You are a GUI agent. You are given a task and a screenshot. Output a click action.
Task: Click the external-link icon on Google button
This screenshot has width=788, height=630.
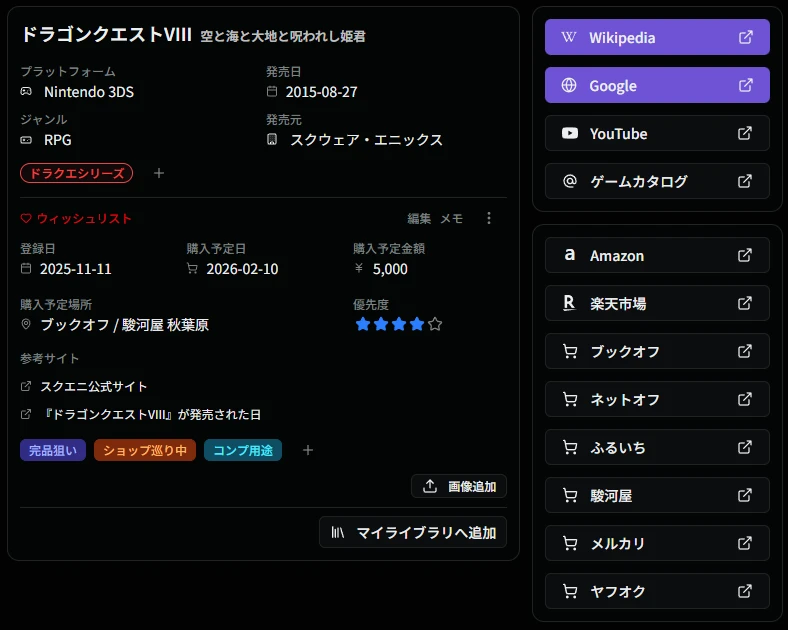[x=746, y=85]
